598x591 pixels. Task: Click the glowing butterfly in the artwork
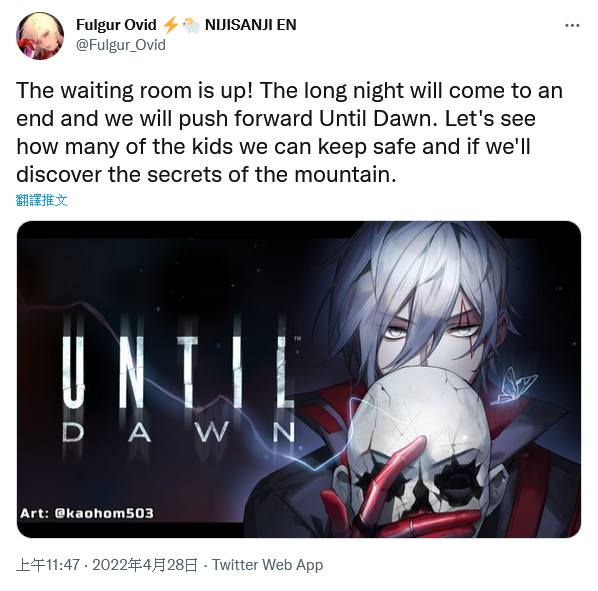tap(513, 386)
